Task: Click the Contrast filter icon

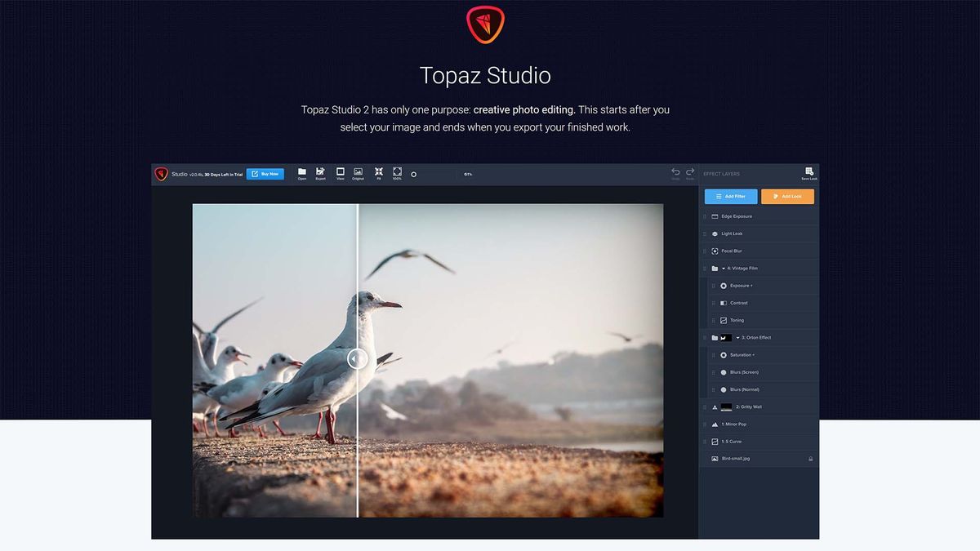Action: coord(724,303)
